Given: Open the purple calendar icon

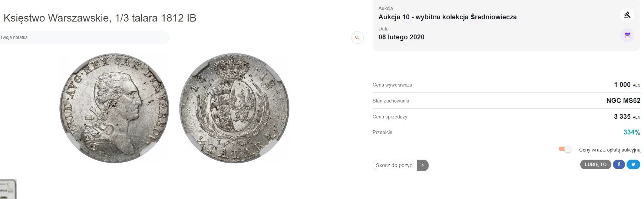Looking at the screenshot, I should tap(627, 36).
